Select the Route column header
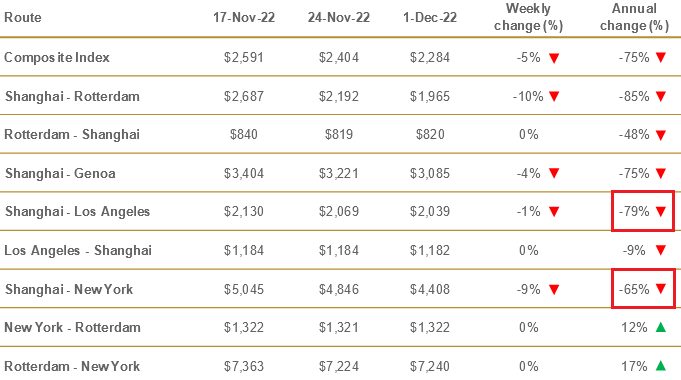681x380 pixels. (23, 17)
